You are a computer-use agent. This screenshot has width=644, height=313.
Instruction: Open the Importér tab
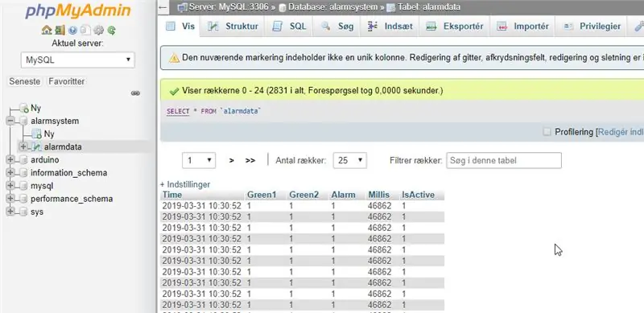(522, 27)
